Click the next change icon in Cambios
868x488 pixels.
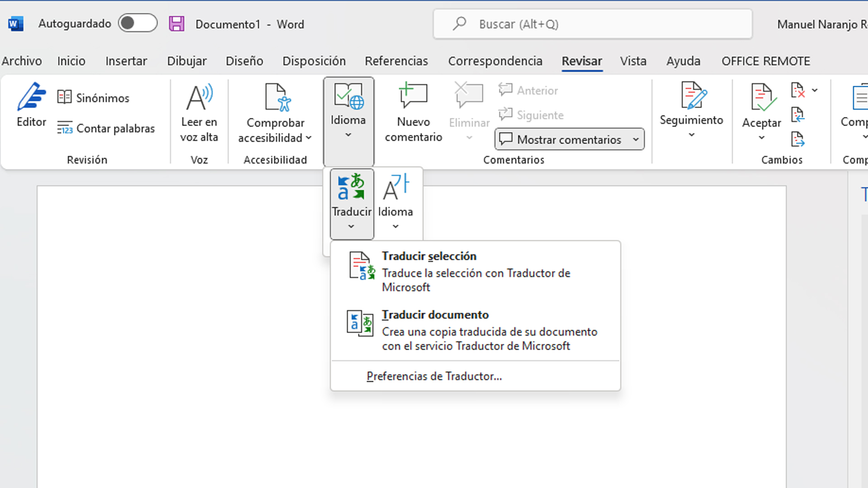[x=798, y=140]
